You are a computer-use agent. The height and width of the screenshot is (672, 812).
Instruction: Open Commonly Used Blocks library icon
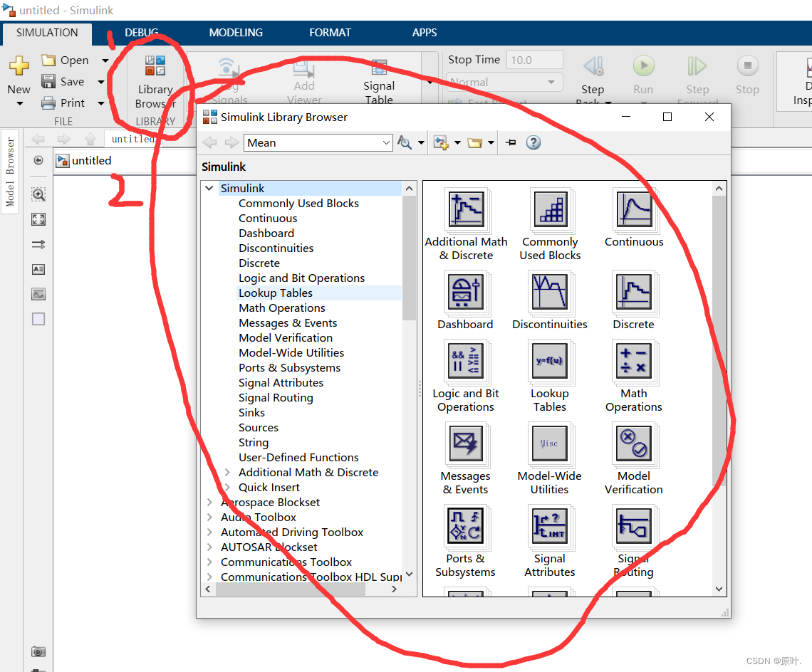pyautogui.click(x=551, y=209)
